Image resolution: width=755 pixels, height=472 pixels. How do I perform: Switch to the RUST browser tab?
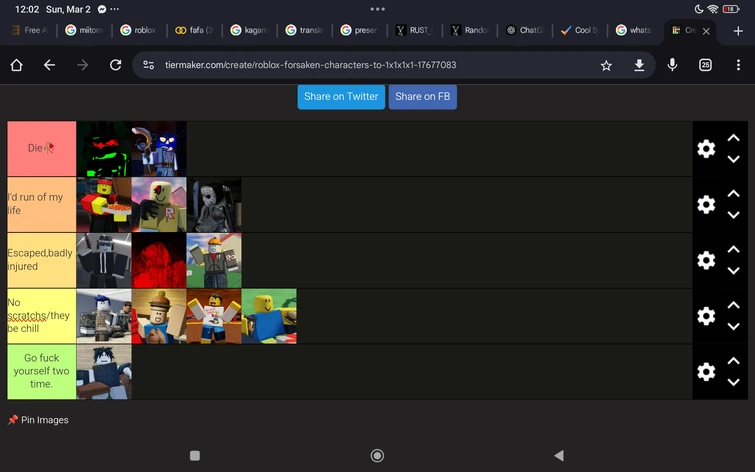coord(415,30)
